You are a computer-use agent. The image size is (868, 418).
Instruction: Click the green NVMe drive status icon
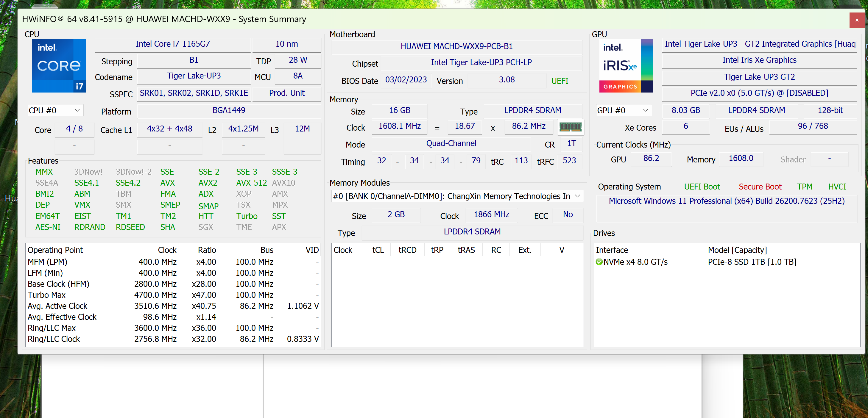(599, 262)
